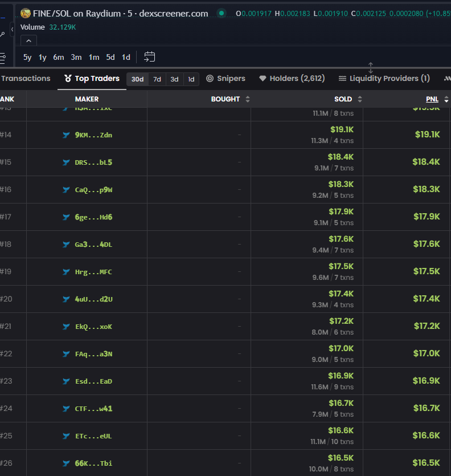451x476 pixels.
Task: Open maker 66K...Tbi address
Action: (93, 463)
